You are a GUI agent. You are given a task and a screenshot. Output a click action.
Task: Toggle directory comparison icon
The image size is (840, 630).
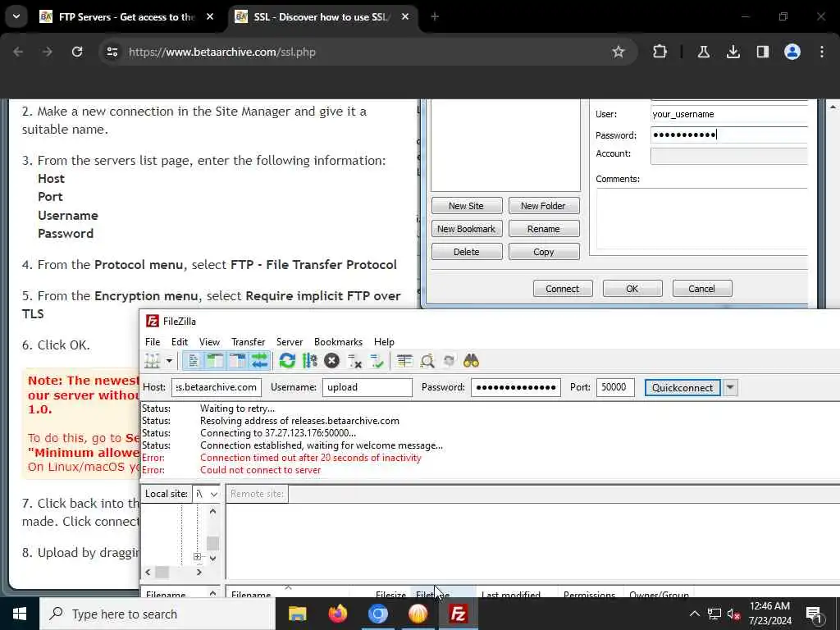pos(427,361)
